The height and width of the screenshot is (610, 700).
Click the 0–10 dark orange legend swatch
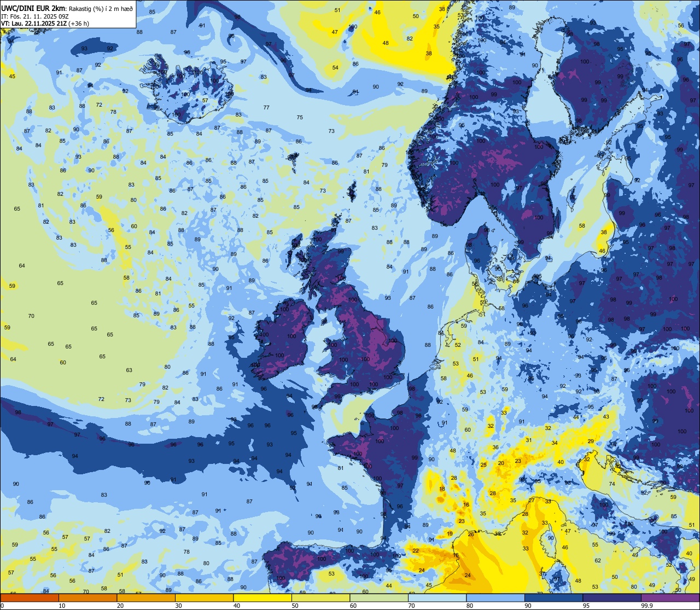click(30, 598)
